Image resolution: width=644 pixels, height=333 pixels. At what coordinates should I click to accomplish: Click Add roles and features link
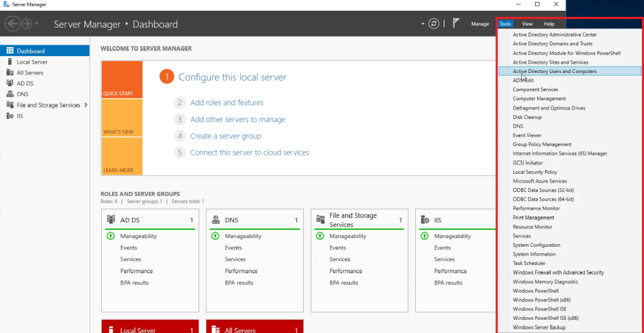(226, 103)
